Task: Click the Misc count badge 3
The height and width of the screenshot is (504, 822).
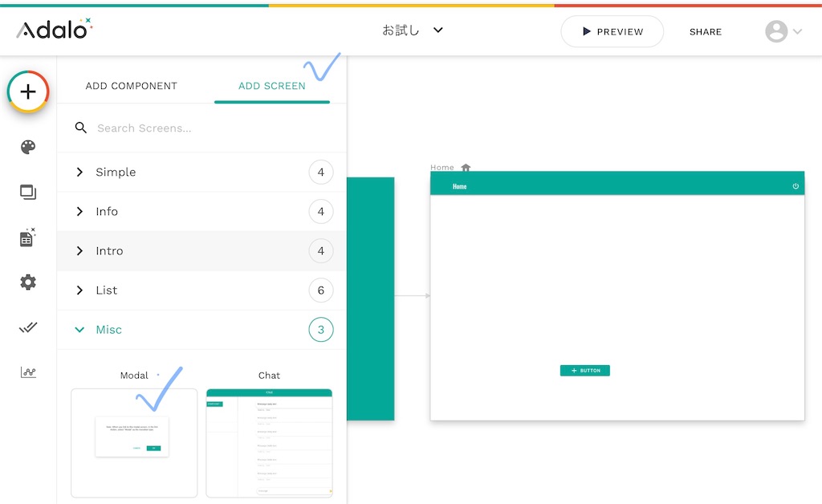Action: pyautogui.click(x=321, y=330)
